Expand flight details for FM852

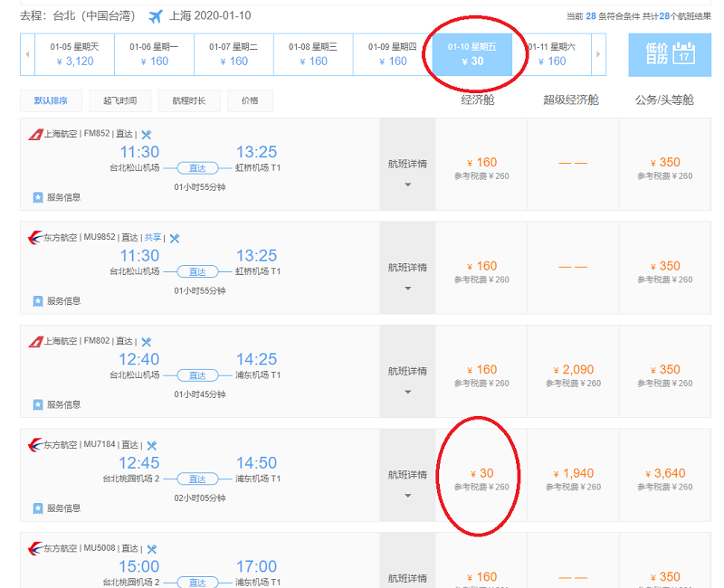(x=407, y=165)
